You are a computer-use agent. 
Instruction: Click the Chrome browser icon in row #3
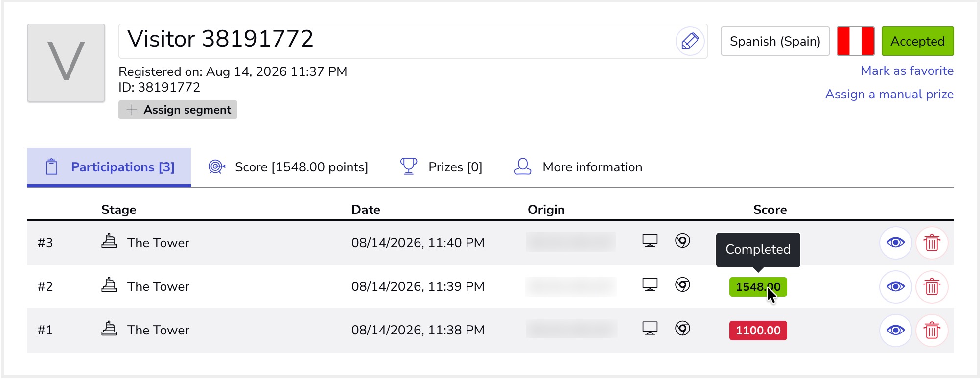(682, 240)
